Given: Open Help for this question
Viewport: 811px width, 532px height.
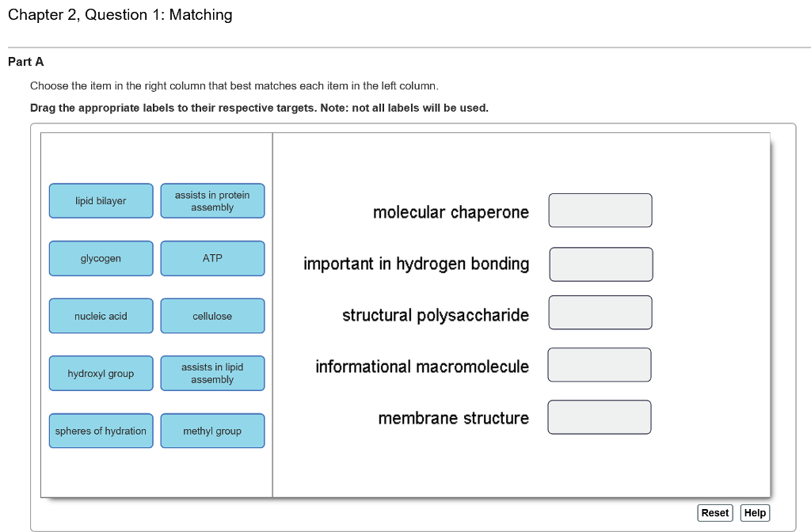Looking at the screenshot, I should point(754,512).
